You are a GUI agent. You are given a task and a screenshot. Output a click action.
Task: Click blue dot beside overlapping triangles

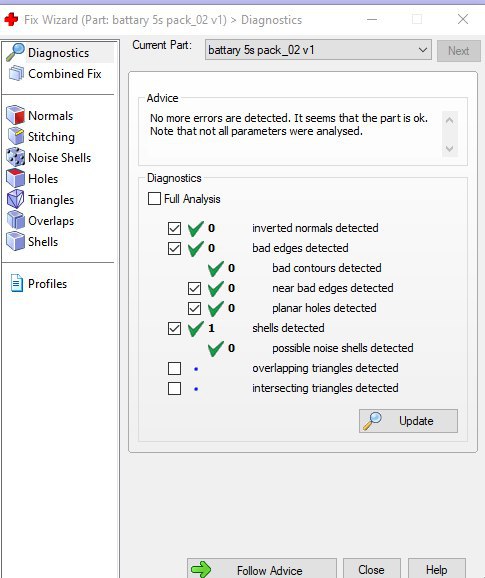(x=196, y=369)
